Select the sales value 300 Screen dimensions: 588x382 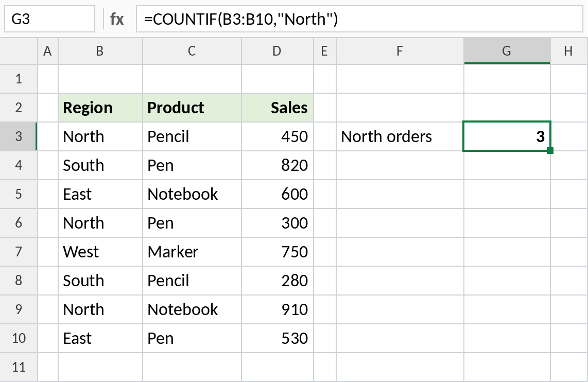click(x=277, y=223)
